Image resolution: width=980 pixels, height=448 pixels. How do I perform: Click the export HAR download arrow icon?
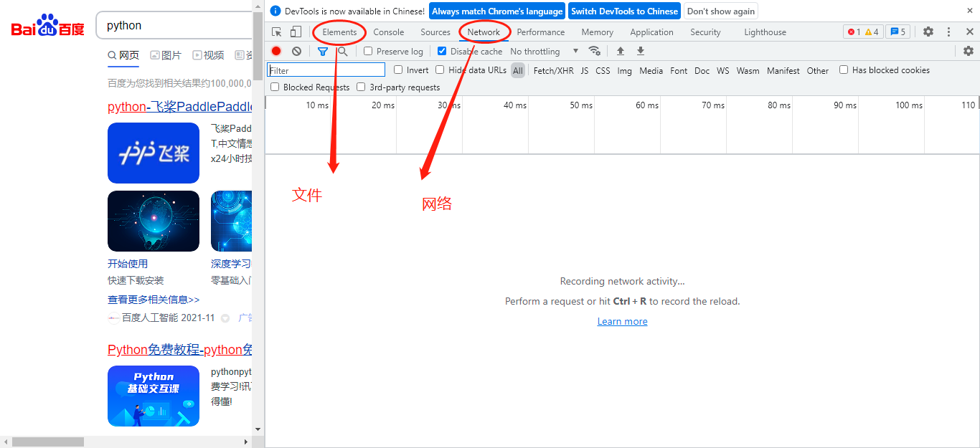pos(641,51)
